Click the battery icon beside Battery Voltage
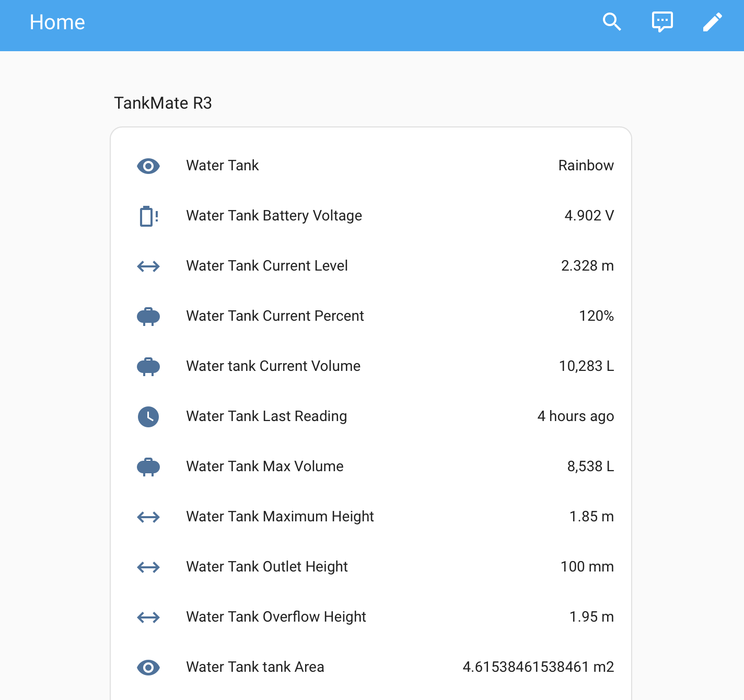744x700 pixels. (x=148, y=216)
